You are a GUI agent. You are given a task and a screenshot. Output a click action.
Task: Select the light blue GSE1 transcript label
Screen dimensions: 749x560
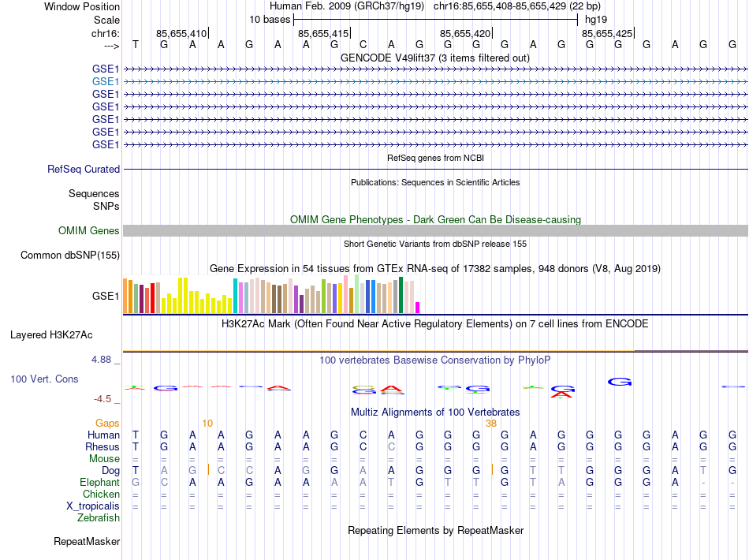(106, 81)
